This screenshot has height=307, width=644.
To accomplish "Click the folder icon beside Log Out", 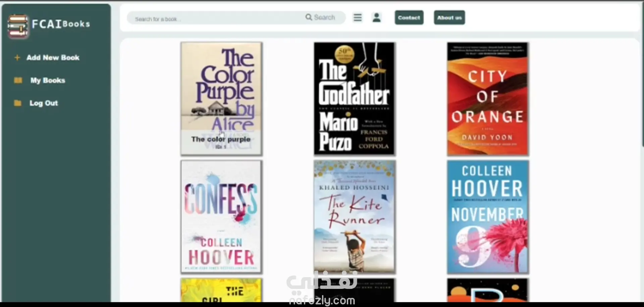I will (x=18, y=103).
